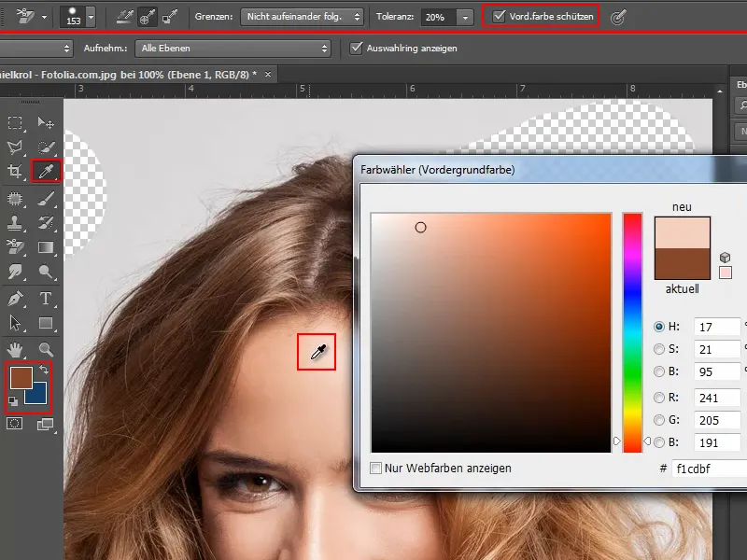Click the web-safe color cube icon
747x560 pixels.
pos(725,258)
